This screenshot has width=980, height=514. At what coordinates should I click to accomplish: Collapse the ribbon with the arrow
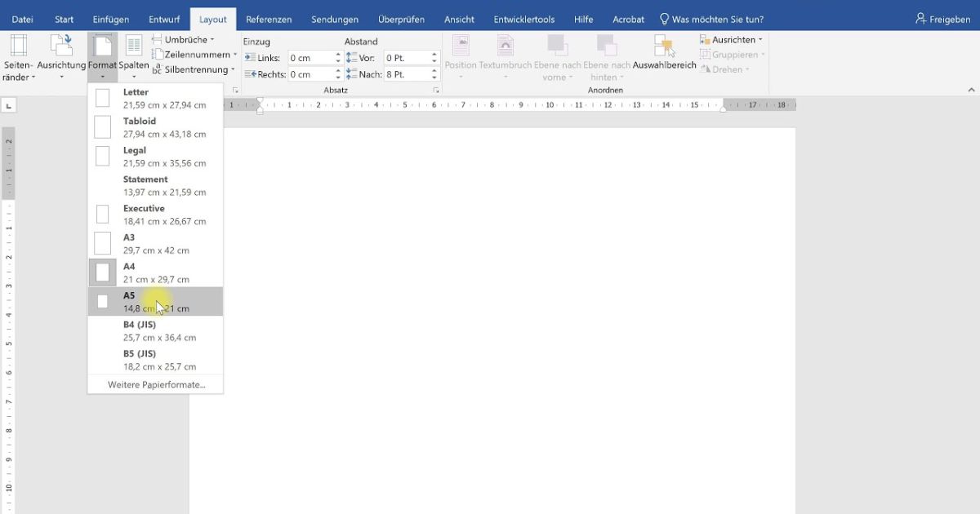pos(971,90)
